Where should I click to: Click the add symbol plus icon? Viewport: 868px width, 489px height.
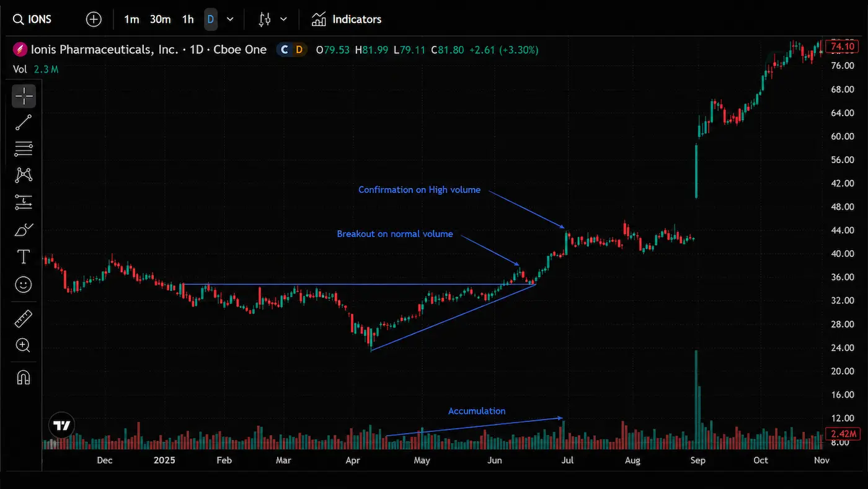pyautogui.click(x=94, y=19)
